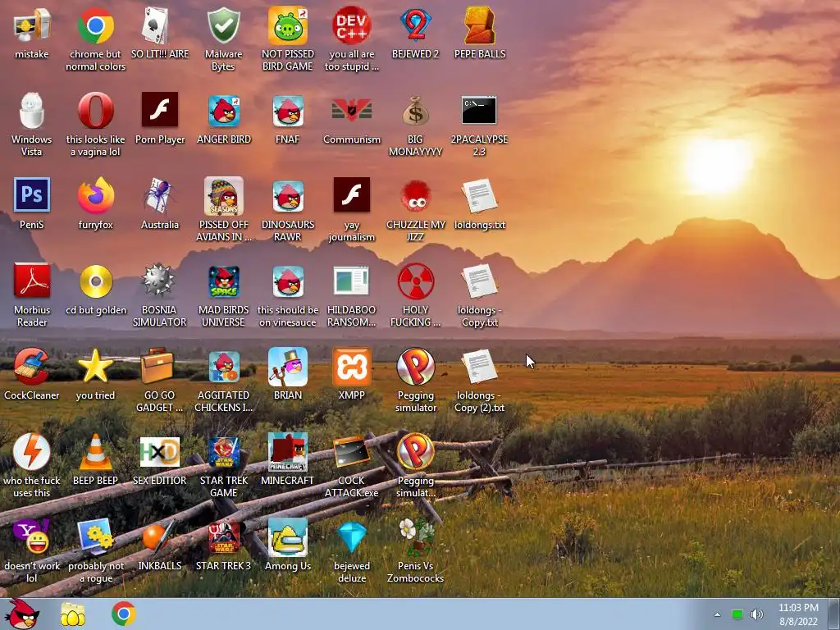The width and height of the screenshot is (840, 630).
Task: Select 'loldongs - Copy (2).txt' file
Action: coord(479,367)
